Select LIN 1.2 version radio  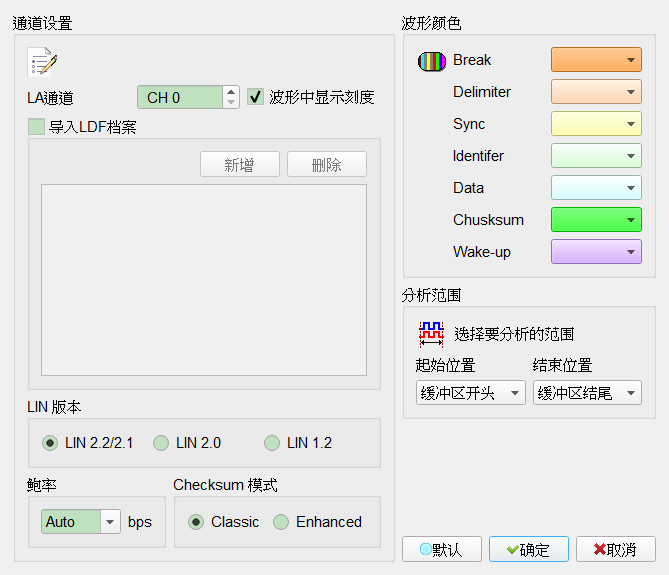coord(272,443)
